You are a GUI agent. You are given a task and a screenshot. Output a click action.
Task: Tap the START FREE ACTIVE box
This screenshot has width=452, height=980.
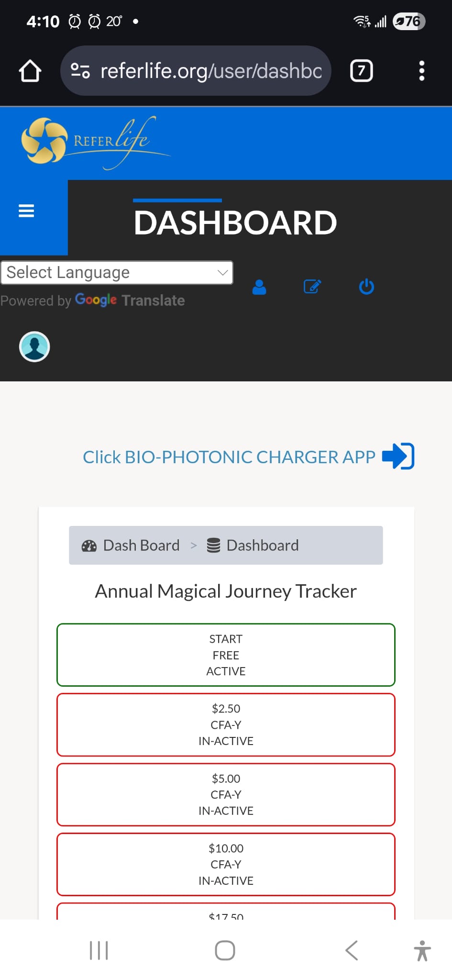point(226,655)
